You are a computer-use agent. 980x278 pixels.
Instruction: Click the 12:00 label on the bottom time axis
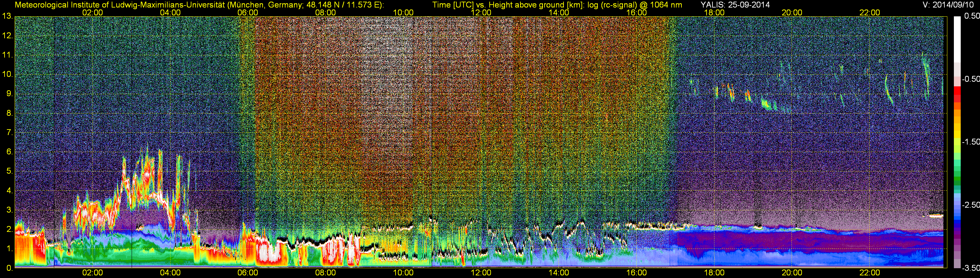(481, 273)
